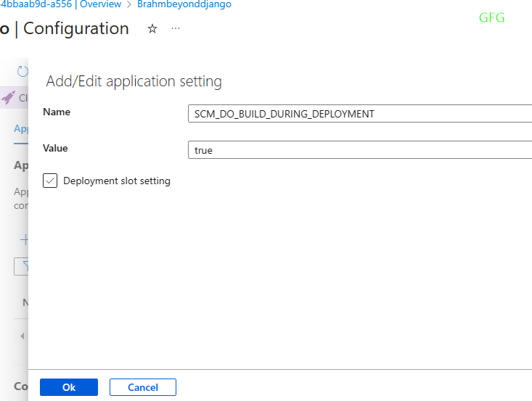This screenshot has width=532, height=401.
Task: Mark the Configuration page as favorite with the star
Action: (152, 29)
